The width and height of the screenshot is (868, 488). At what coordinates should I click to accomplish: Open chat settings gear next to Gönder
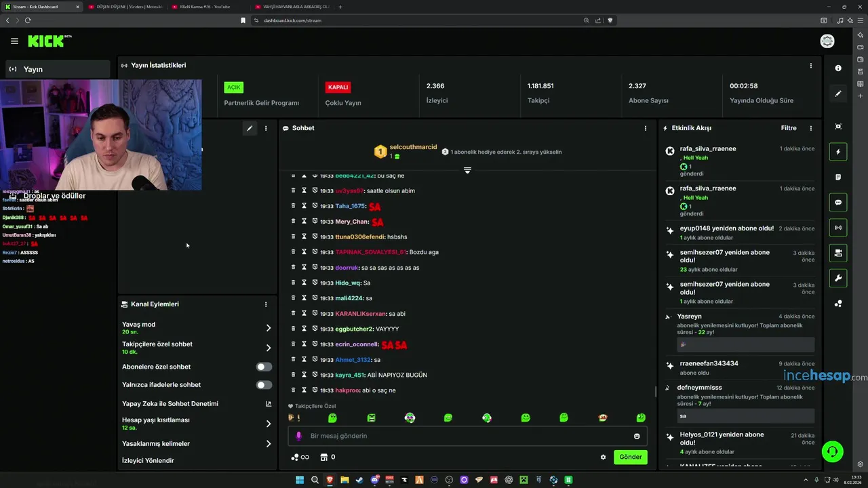point(603,457)
